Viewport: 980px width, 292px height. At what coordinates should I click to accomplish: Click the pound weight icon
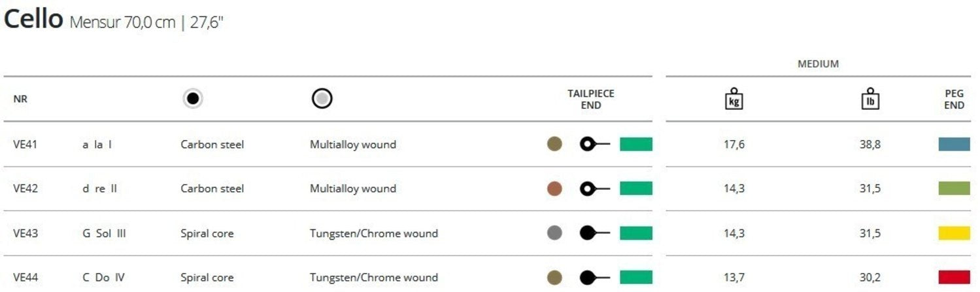[870, 100]
